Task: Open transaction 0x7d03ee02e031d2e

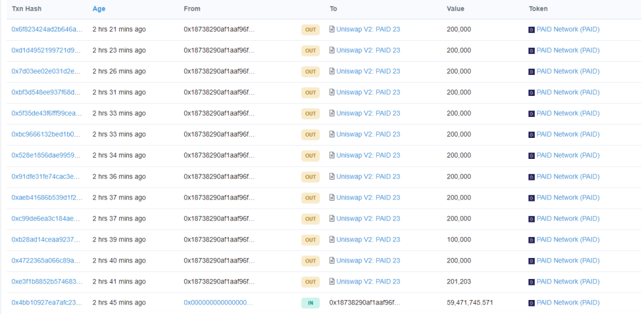Action: (x=47, y=71)
